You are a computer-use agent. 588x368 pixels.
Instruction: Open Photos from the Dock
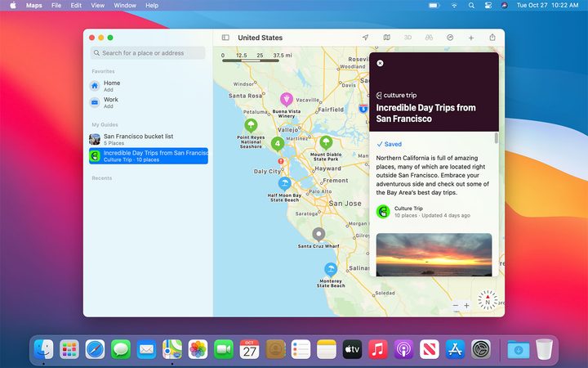(198, 349)
